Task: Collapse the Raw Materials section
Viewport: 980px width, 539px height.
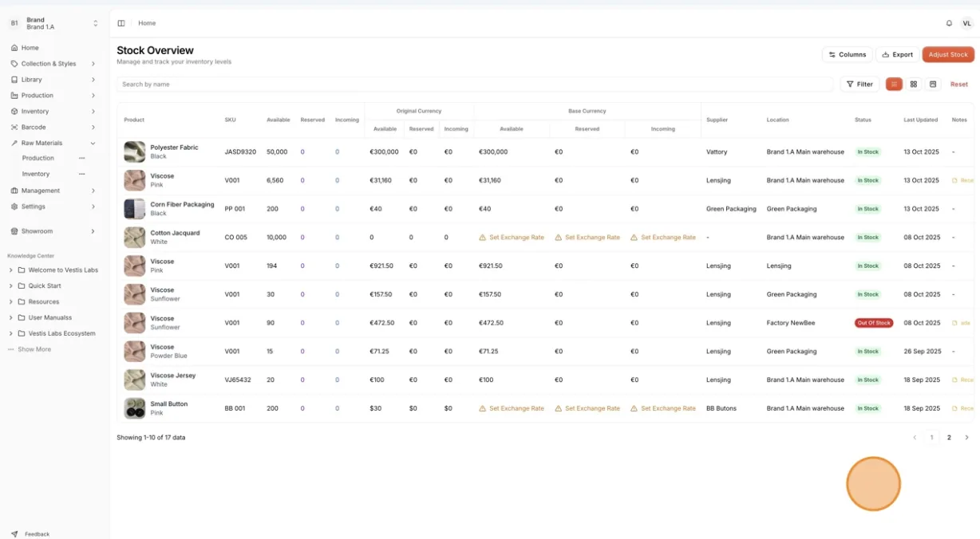Action: pos(53,143)
